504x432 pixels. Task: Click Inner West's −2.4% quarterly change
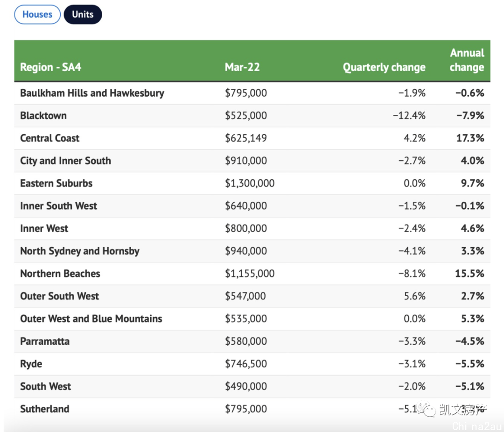pos(412,228)
